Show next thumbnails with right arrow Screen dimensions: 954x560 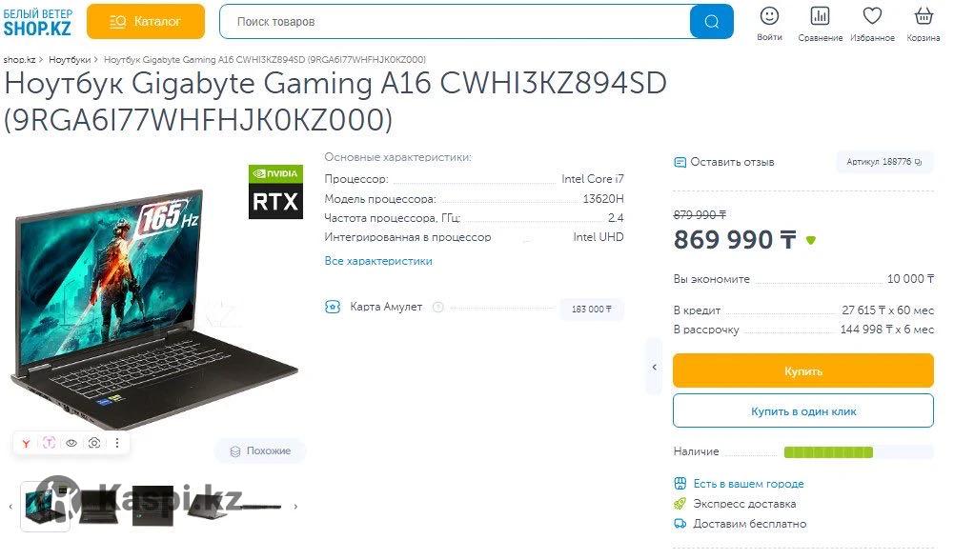coord(295,507)
